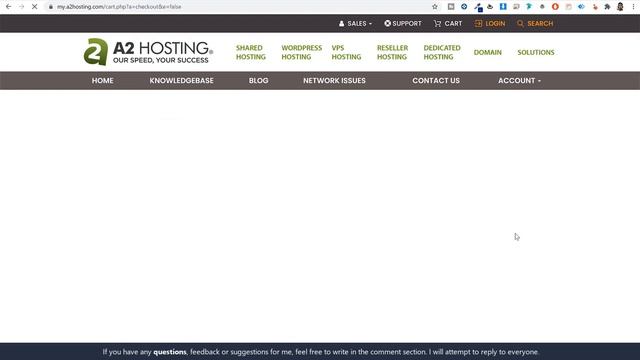Screen dimensions: 640x360
Task: Click the Support text link
Action: point(407,24)
